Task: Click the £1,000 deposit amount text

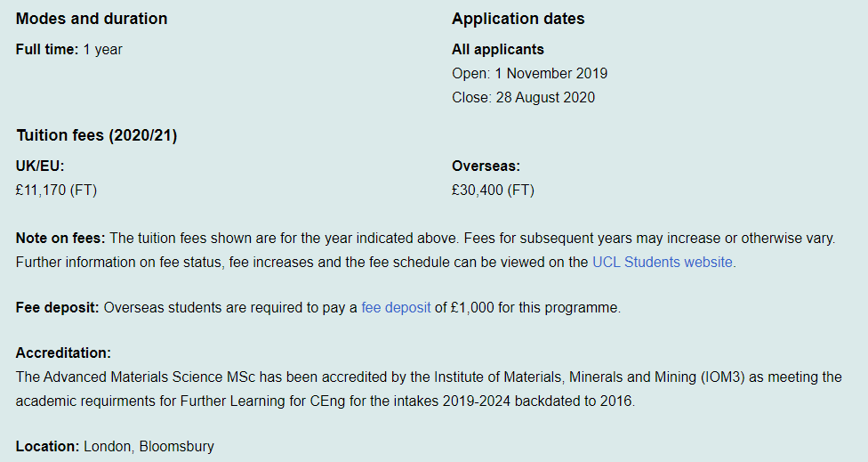Action: (472, 307)
